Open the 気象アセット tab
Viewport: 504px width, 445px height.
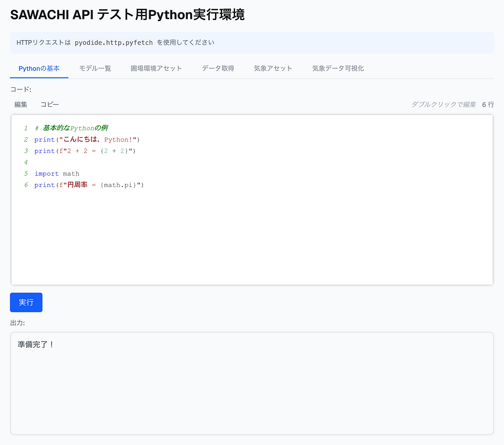[x=273, y=68]
